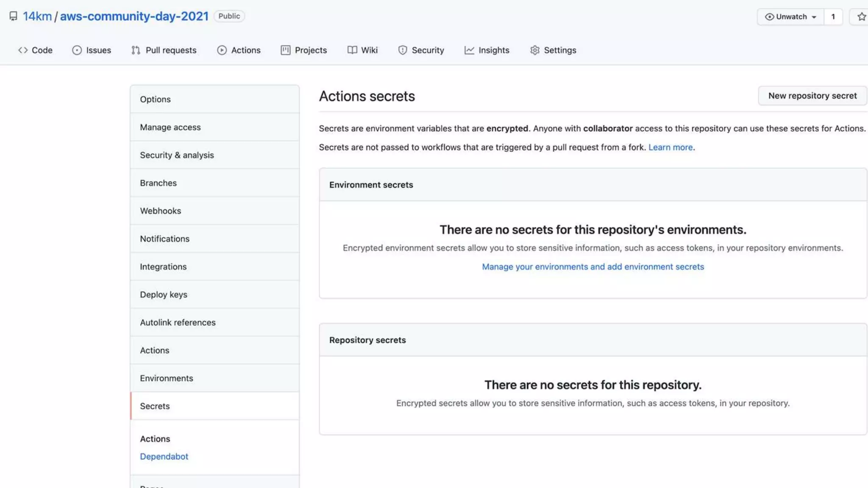Open the Learn more link
Viewport: 868px width, 488px height.
tap(670, 147)
